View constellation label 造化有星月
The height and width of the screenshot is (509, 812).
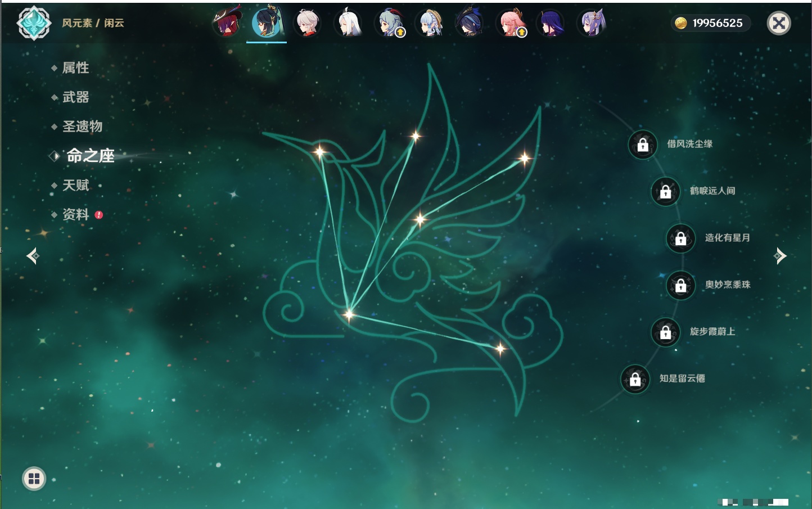728,237
